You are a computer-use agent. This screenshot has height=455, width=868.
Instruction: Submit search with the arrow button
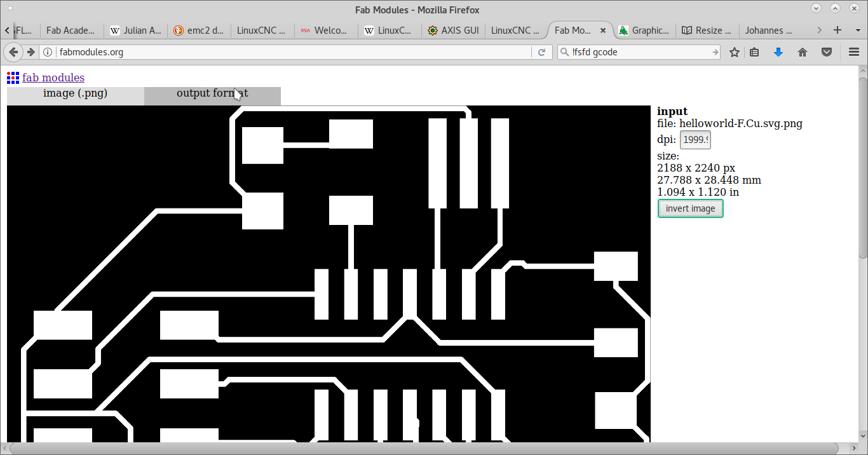[x=715, y=52]
